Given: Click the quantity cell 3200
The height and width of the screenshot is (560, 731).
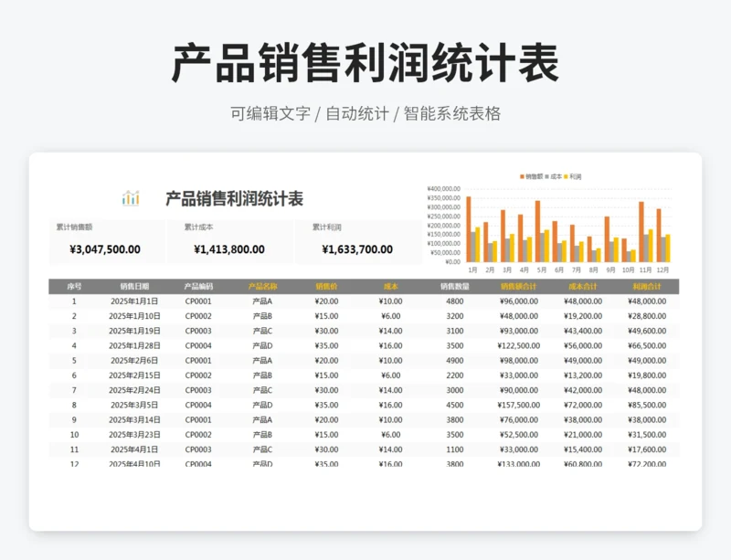Looking at the screenshot, I should coord(454,316).
